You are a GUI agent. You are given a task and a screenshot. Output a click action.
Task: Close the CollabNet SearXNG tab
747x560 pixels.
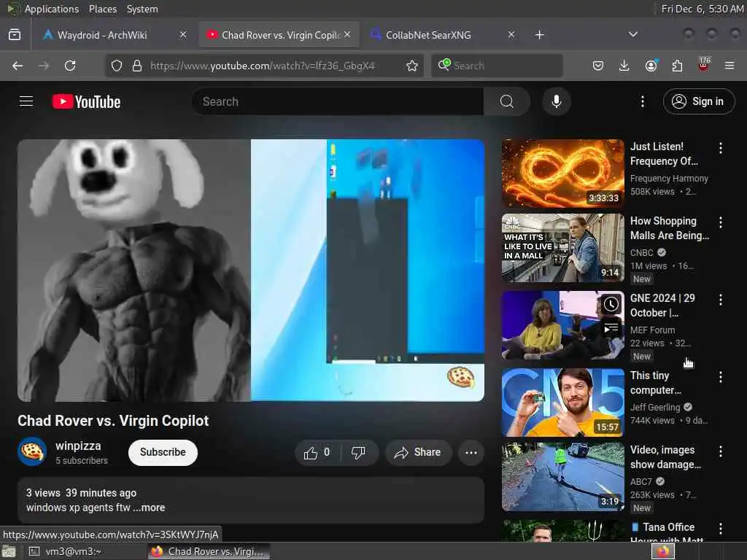pos(511,35)
